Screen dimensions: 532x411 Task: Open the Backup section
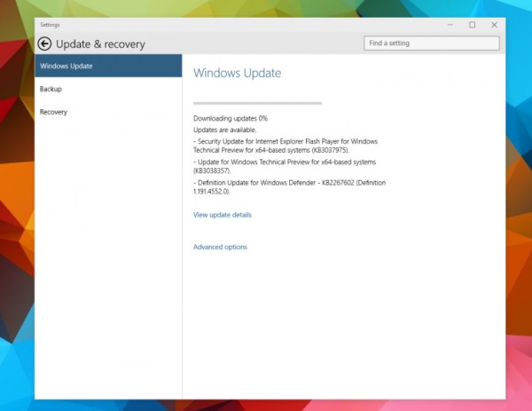click(51, 89)
